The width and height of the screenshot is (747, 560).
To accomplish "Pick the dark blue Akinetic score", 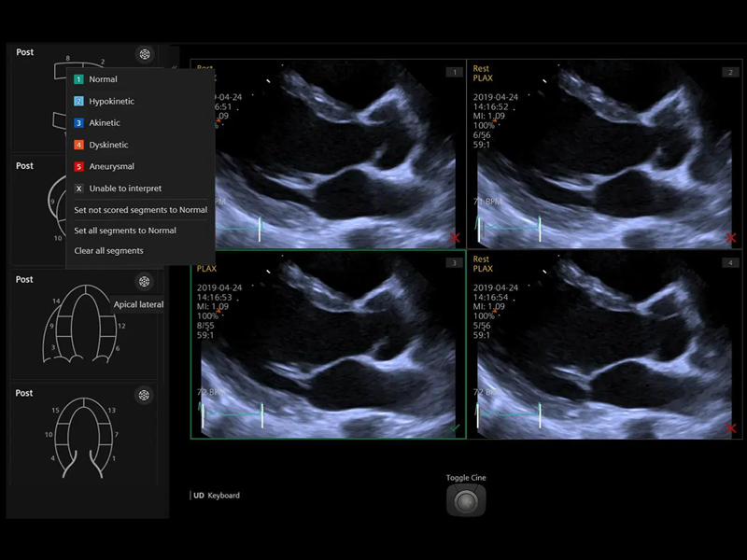I will [104, 123].
